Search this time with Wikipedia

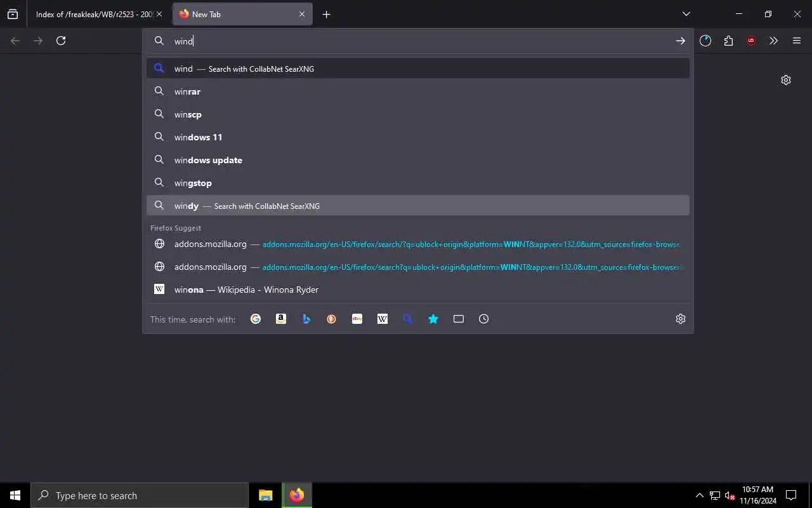point(383,319)
